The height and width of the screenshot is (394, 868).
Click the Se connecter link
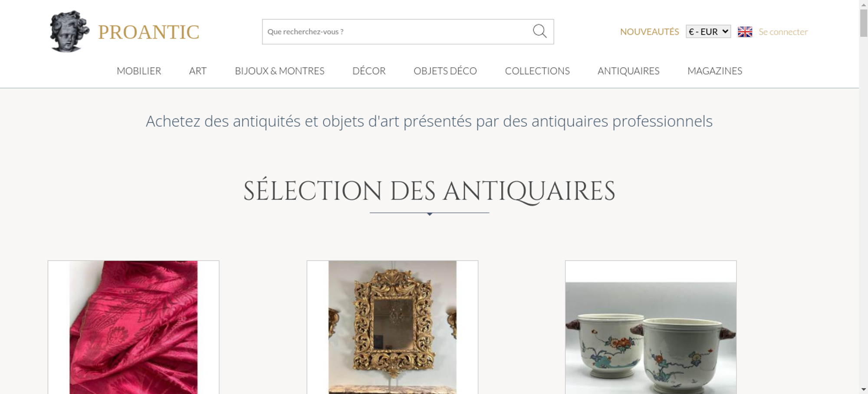[x=783, y=32]
